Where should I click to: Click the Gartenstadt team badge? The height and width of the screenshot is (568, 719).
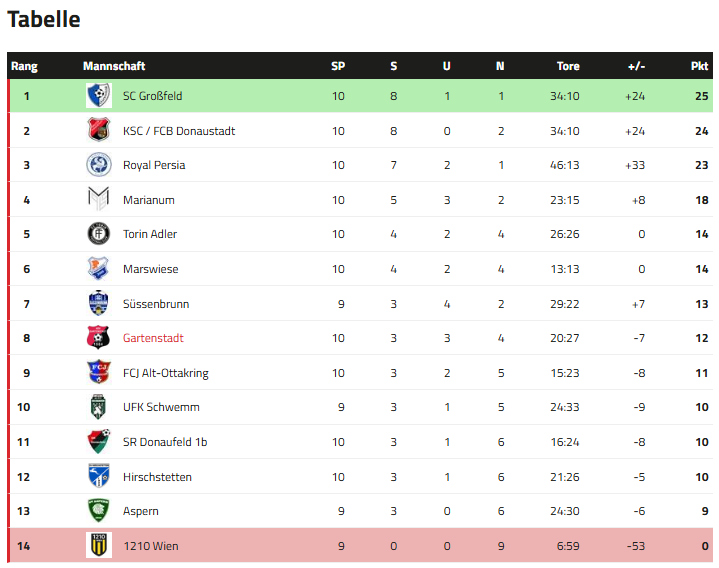[x=98, y=338]
